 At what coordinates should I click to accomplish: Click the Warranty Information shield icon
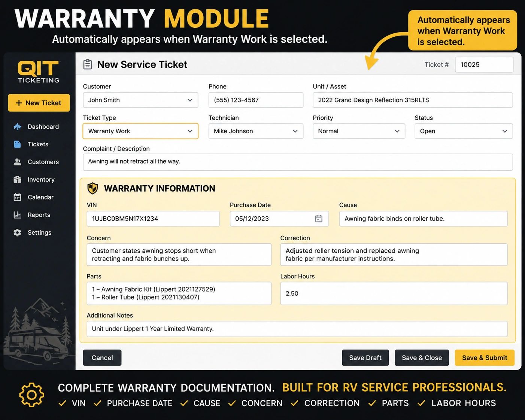click(92, 188)
